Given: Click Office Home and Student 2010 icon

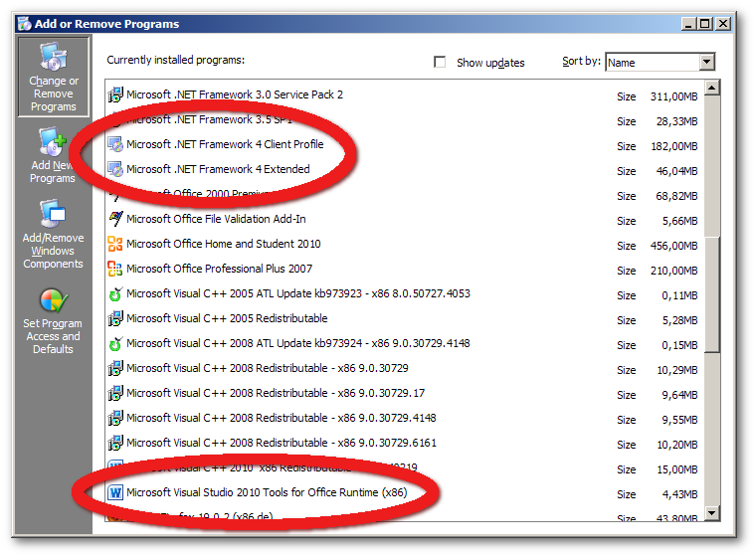Looking at the screenshot, I should [115, 244].
